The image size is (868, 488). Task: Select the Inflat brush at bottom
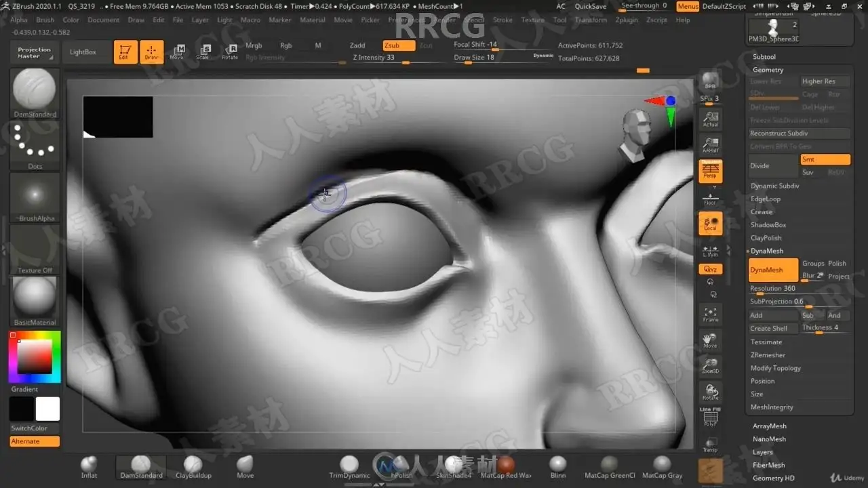click(x=89, y=467)
